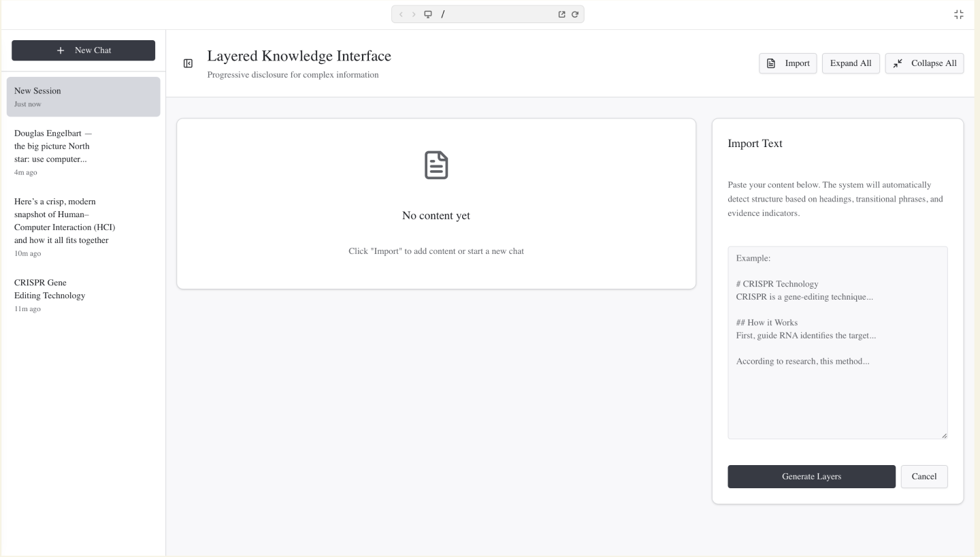
Task: Cancel the text import
Action: [x=924, y=477]
